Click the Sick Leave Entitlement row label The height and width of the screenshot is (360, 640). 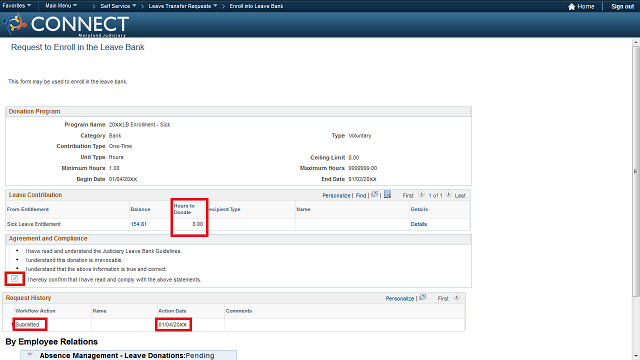pos(34,224)
